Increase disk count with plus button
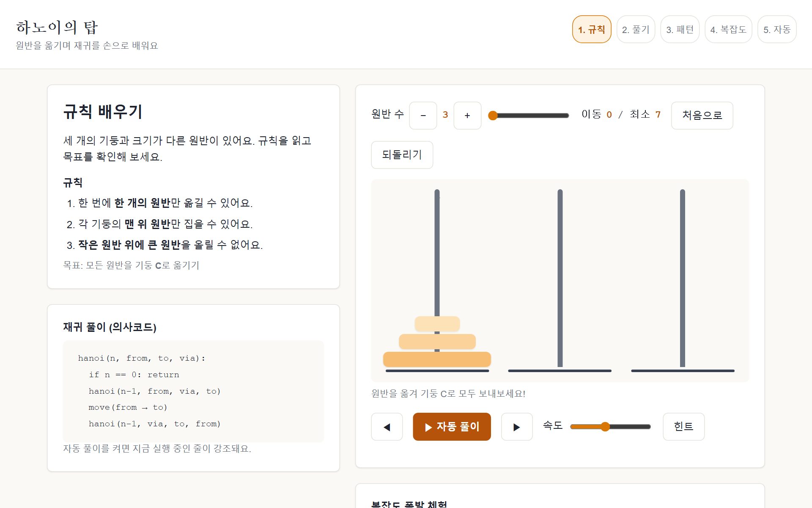Image resolution: width=812 pixels, height=508 pixels. point(467,115)
